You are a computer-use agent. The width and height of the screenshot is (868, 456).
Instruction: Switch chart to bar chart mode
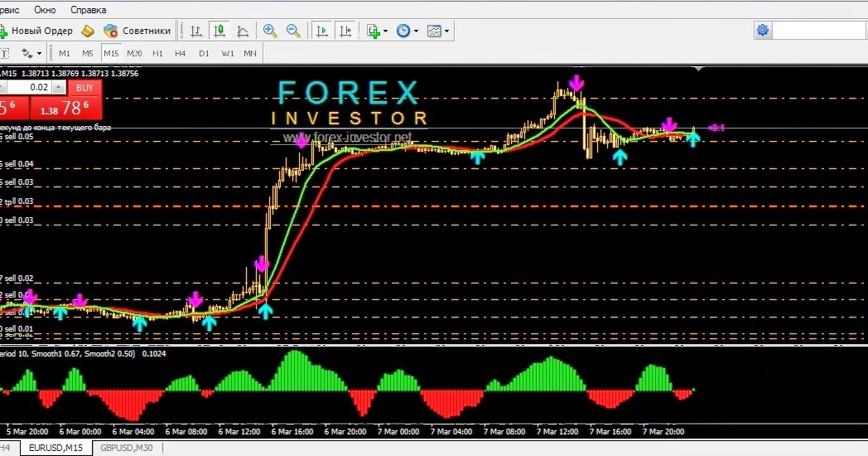pos(196,31)
